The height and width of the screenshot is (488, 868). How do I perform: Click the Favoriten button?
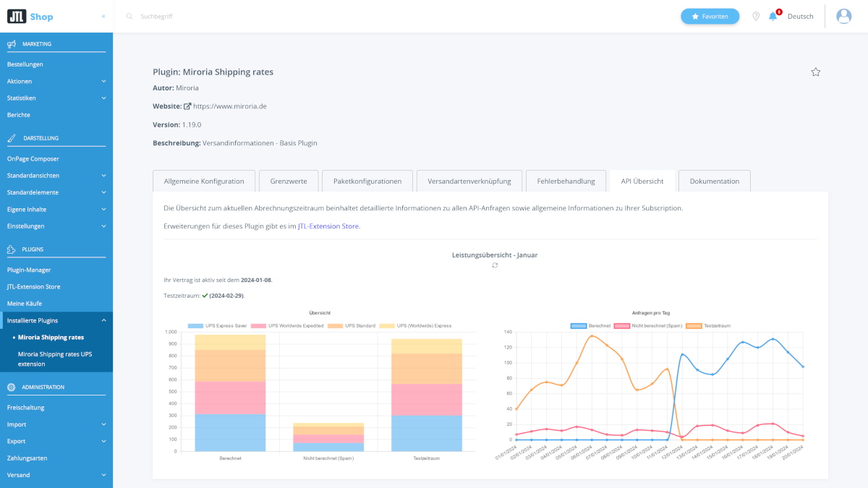point(710,16)
